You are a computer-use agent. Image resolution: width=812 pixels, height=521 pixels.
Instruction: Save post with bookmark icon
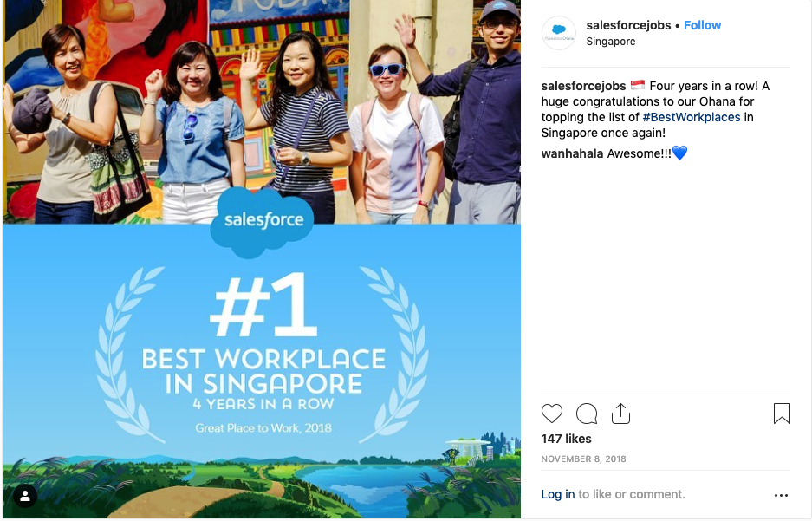pos(782,414)
